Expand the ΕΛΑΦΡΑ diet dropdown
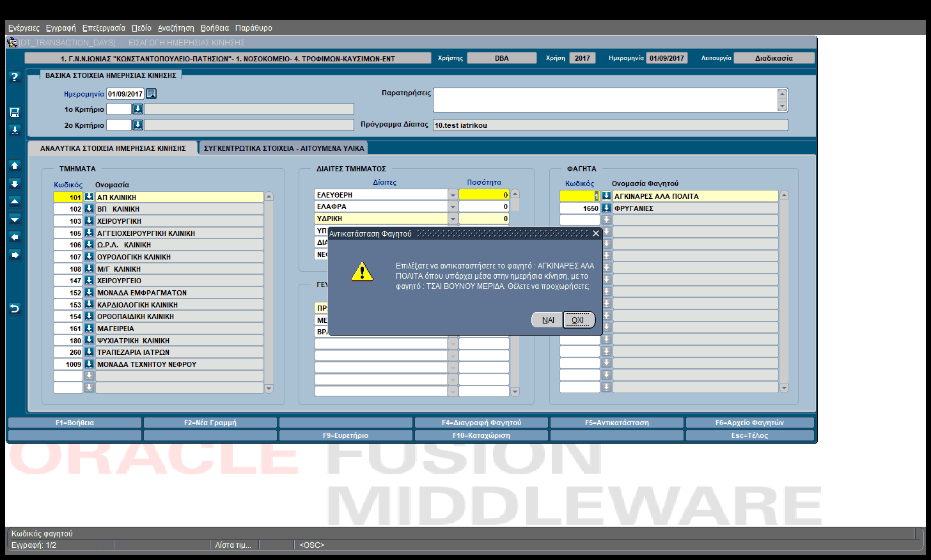931x560 pixels. coord(453,206)
